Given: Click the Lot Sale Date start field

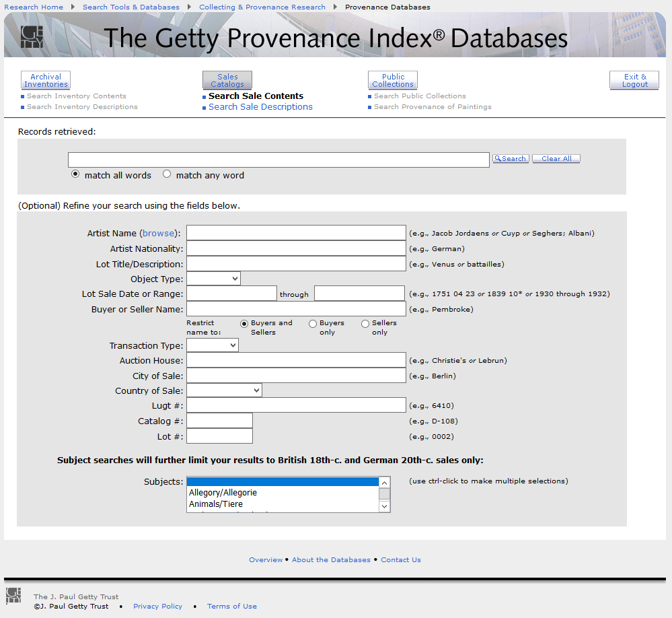Looking at the screenshot, I should 231,294.
